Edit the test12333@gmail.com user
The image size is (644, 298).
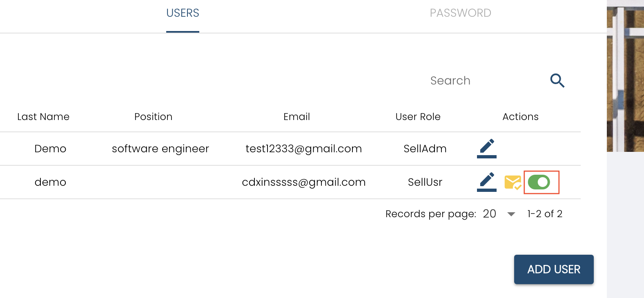point(487,148)
